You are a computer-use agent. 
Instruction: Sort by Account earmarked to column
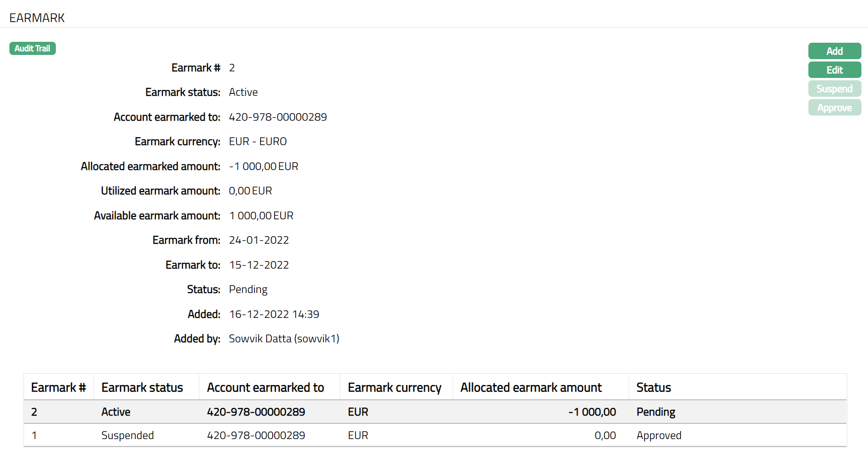265,387
